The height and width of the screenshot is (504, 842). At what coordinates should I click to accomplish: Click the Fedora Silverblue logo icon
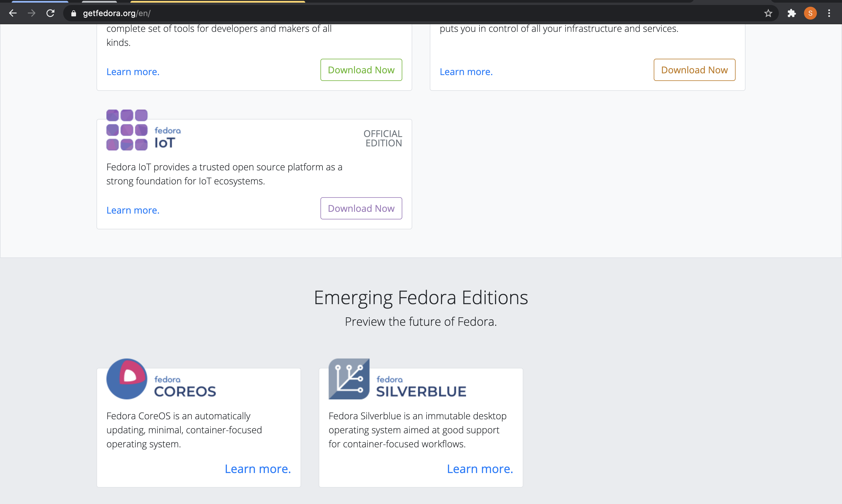(x=349, y=379)
